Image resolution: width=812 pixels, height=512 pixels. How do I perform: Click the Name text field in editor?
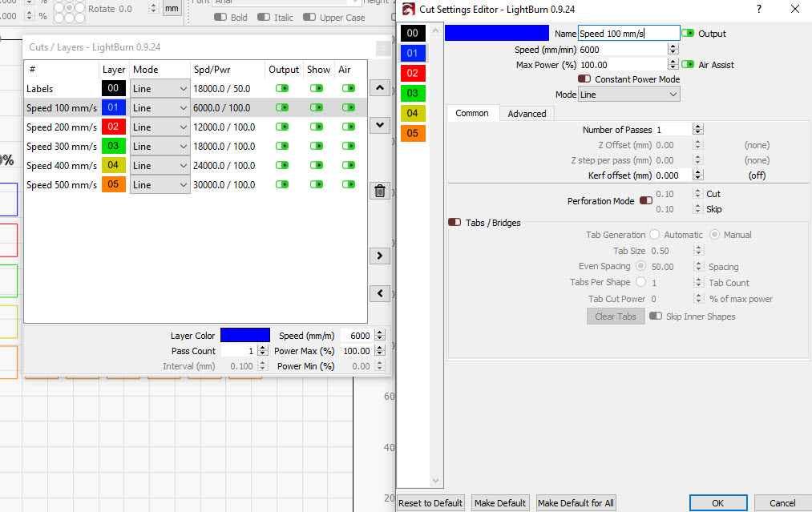(628, 34)
